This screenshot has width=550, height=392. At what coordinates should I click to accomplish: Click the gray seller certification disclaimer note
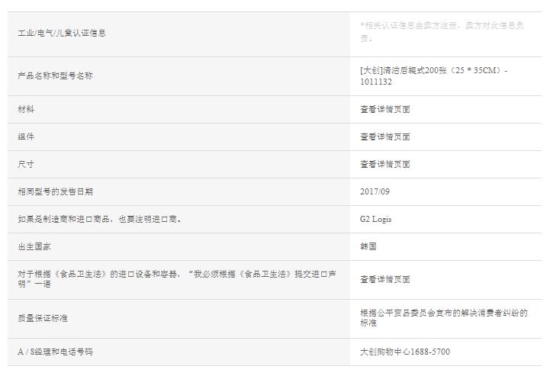[441, 31]
